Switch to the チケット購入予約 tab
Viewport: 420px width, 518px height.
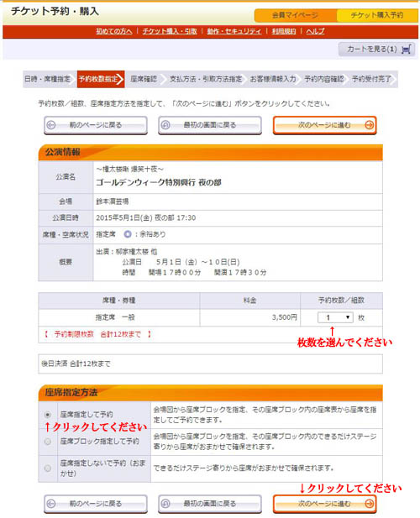click(377, 15)
